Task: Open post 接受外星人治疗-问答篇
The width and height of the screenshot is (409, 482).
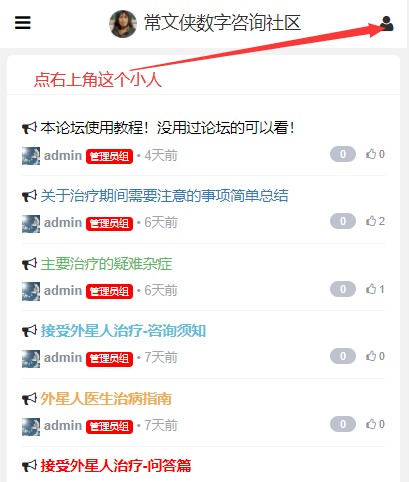Action: click(x=116, y=466)
